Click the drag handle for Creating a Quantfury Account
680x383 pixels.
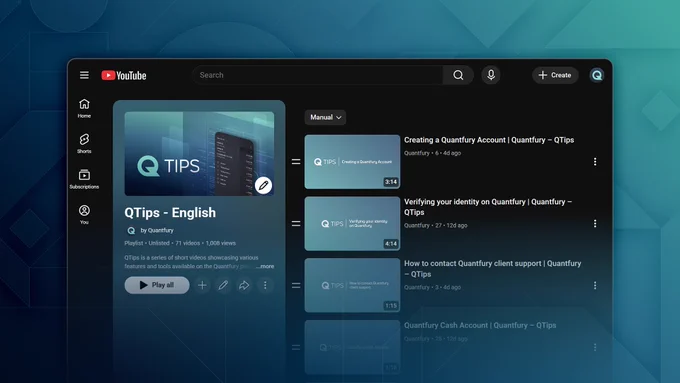(x=296, y=162)
